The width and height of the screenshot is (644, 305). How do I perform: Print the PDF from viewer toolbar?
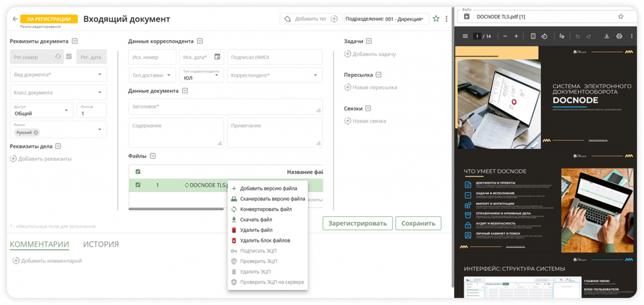pos(619,36)
